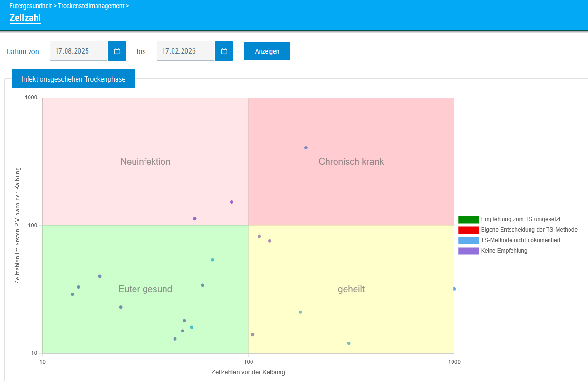Click the red legend color swatch
This screenshot has width=588, height=381.
coord(468,230)
